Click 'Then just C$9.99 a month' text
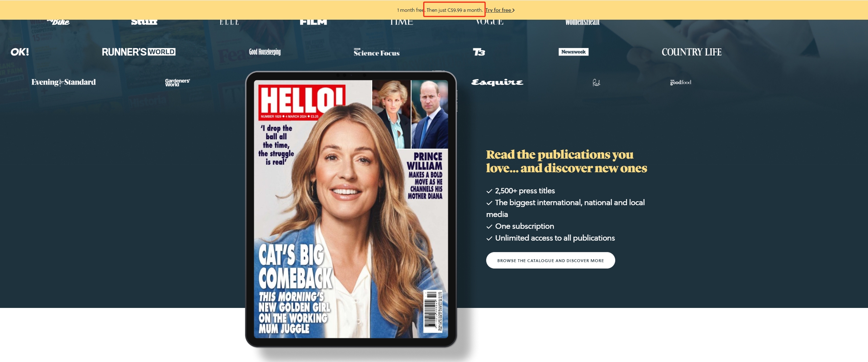Screen dimensions: 868x362 [454, 10]
